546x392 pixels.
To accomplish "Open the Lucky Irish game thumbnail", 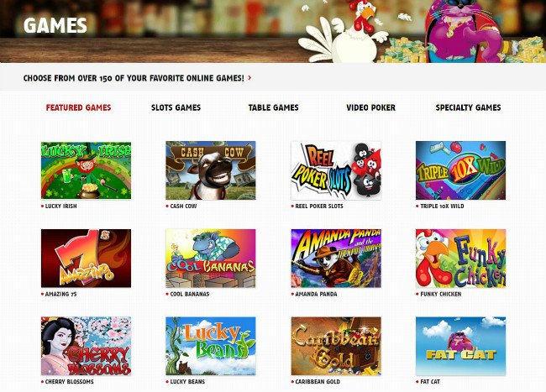I will coord(86,170).
